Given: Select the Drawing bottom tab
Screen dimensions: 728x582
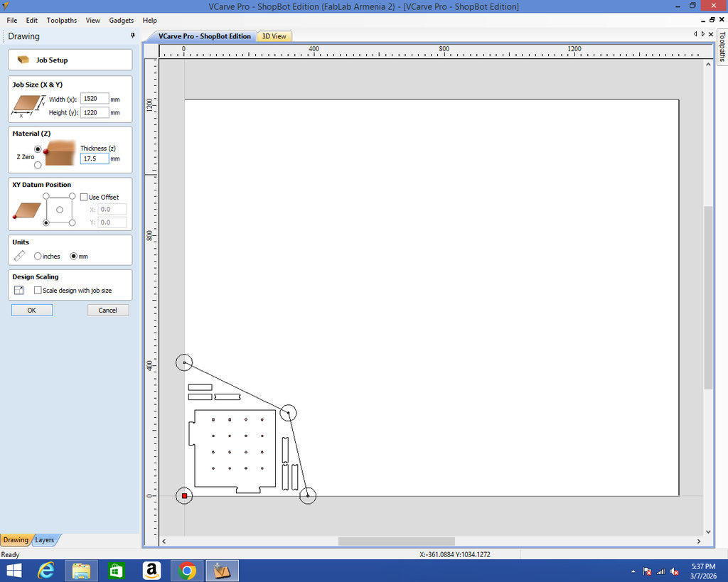Looking at the screenshot, I should tap(16, 540).
